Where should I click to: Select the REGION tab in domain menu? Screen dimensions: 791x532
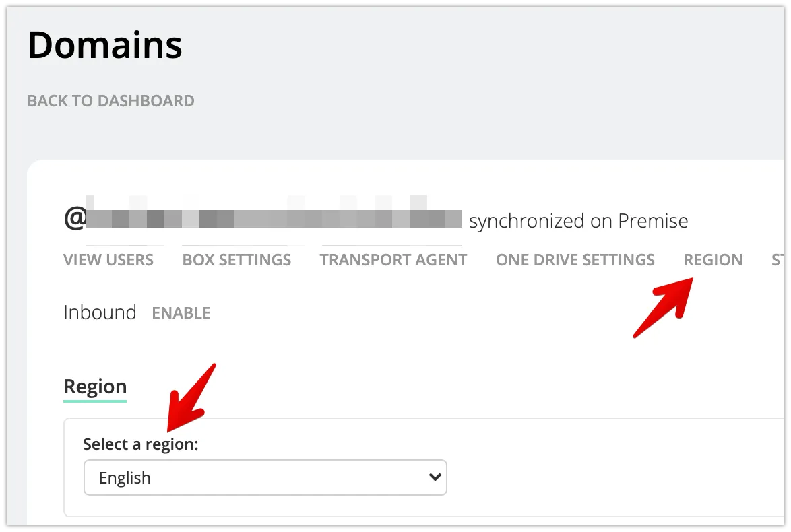(713, 260)
